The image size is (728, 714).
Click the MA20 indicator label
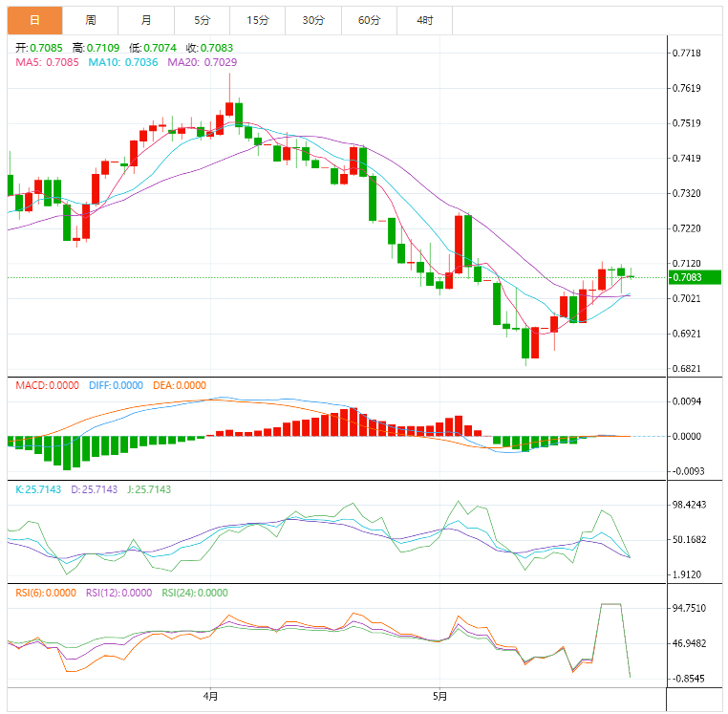[x=203, y=62]
